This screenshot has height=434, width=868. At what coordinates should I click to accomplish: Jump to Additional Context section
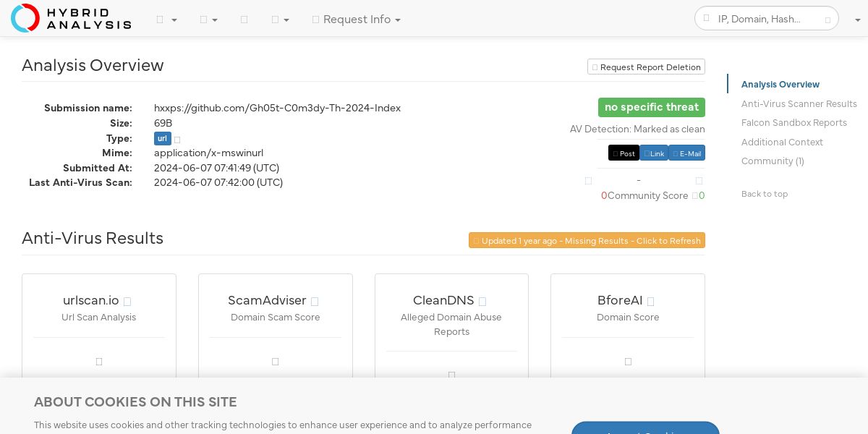coord(782,142)
